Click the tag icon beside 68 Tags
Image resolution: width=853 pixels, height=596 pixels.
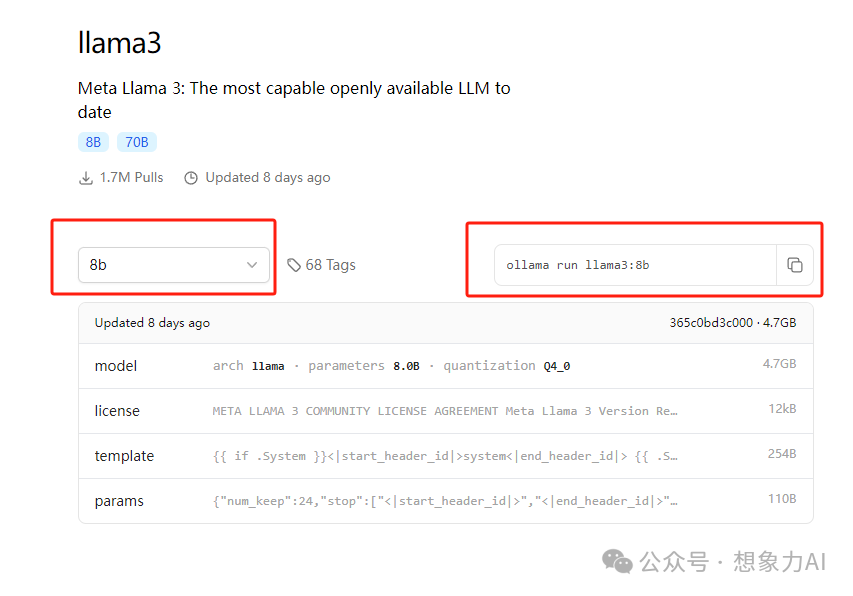click(x=294, y=265)
